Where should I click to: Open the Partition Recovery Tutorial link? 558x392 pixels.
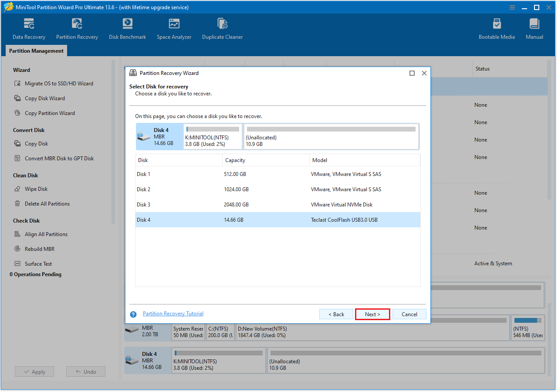click(x=173, y=313)
